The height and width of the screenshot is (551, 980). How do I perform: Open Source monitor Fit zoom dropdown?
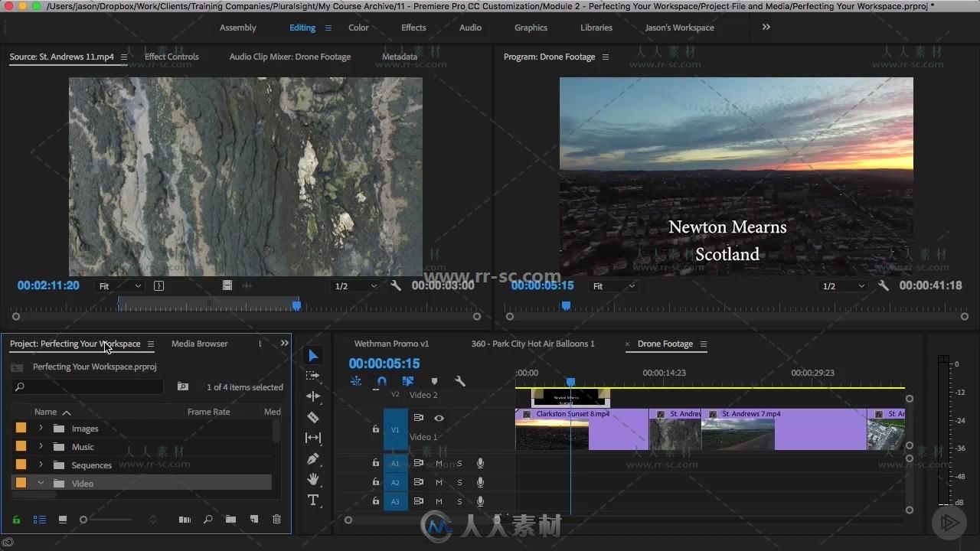[120, 285]
